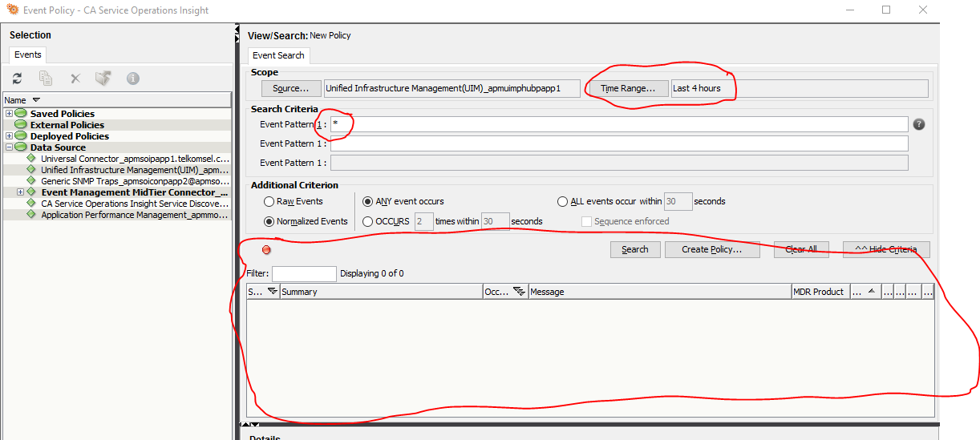Collapse the Data Source tree node

[9, 147]
